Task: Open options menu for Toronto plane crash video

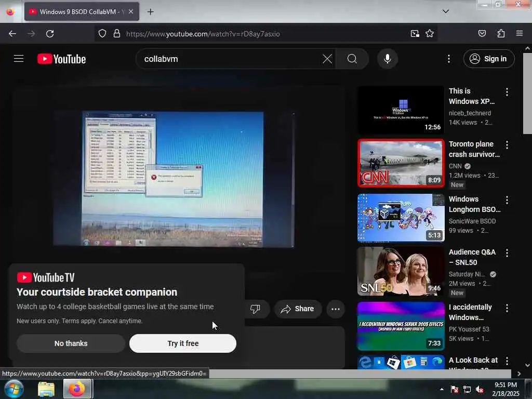Action: [x=507, y=145]
